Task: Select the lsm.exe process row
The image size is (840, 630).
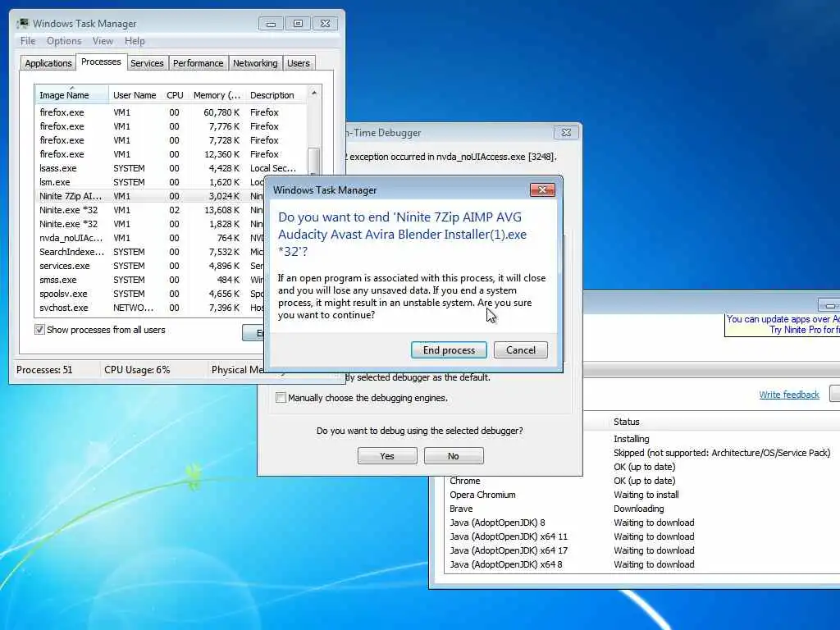Action: click(150, 182)
